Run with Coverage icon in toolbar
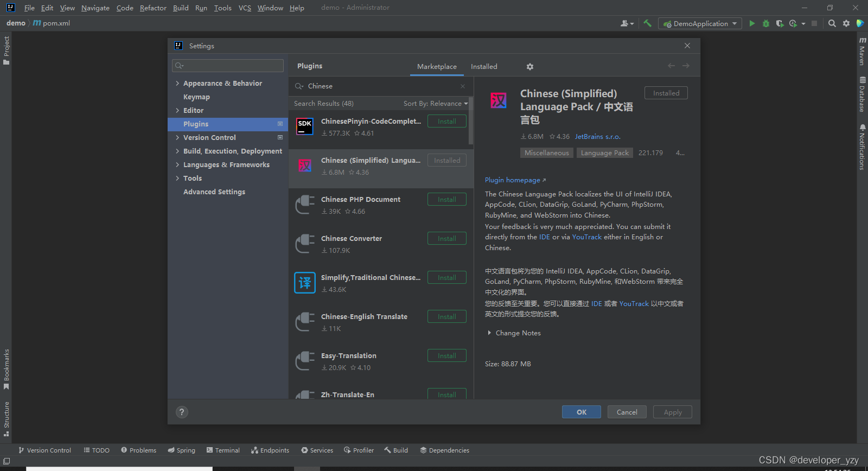The width and height of the screenshot is (868, 471). tap(780, 23)
